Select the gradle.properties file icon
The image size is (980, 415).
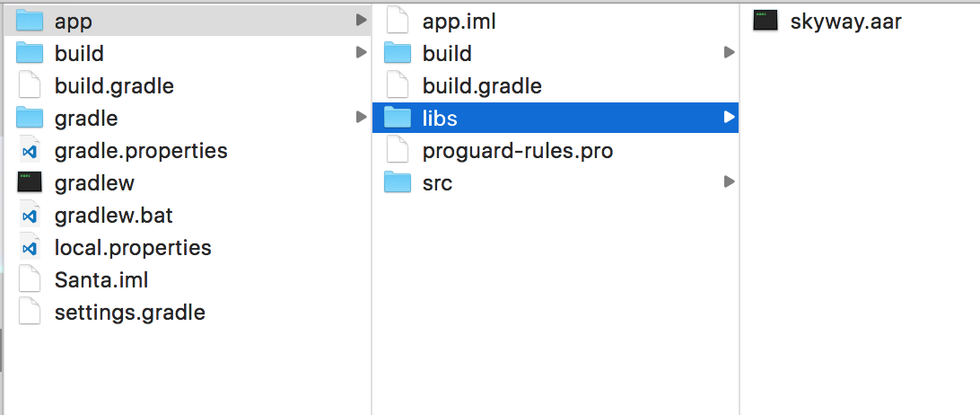30,150
